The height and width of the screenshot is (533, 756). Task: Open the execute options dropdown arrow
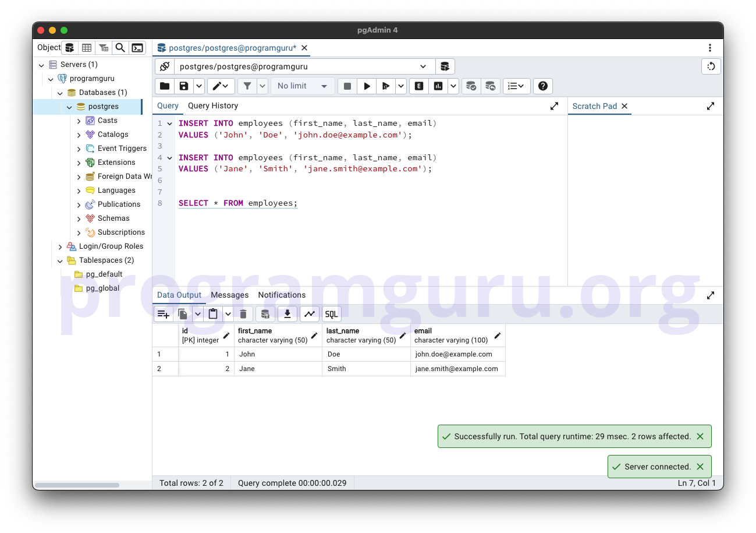[x=401, y=86]
